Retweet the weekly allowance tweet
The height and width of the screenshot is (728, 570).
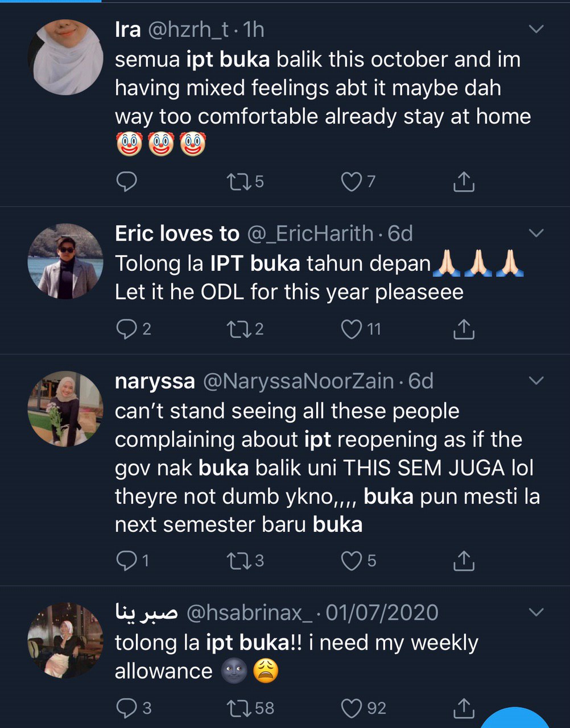coord(236,708)
